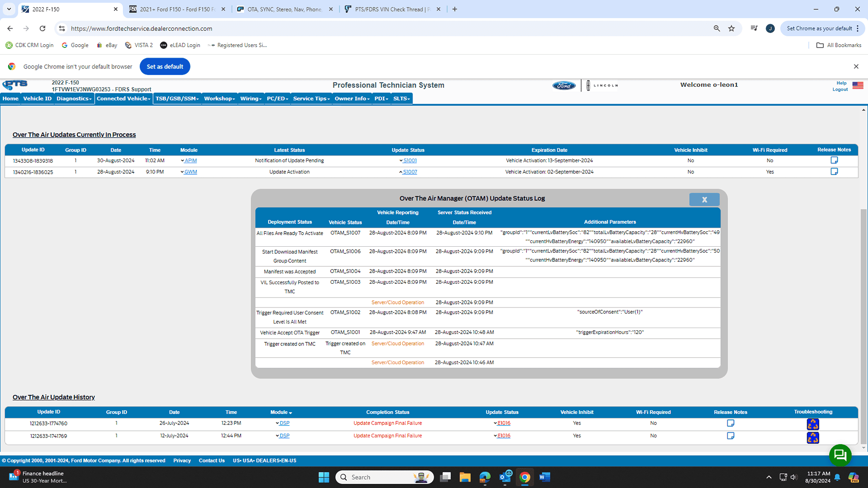The image size is (868, 488).
Task: Expand the S1001 update status
Action: point(409,161)
